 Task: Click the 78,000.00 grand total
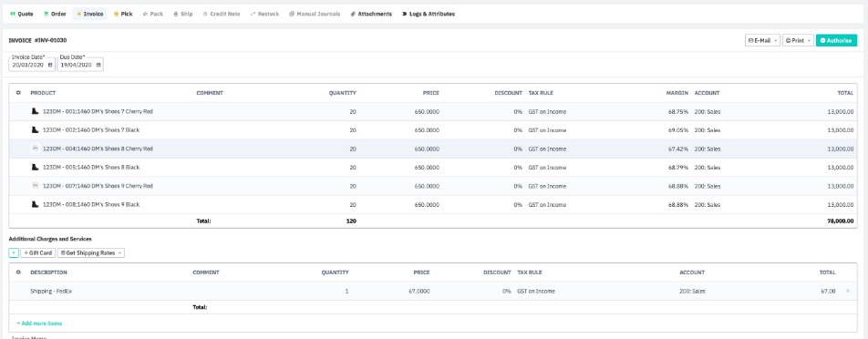pos(841,221)
